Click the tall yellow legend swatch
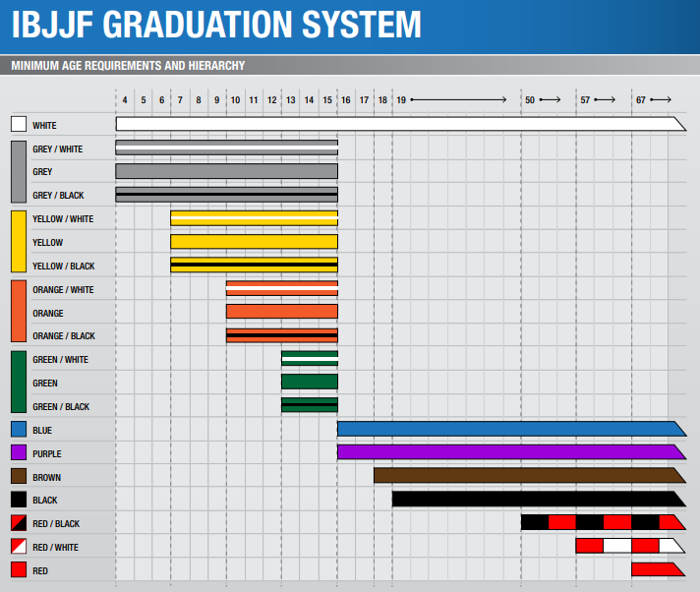700x592 pixels. (19, 242)
